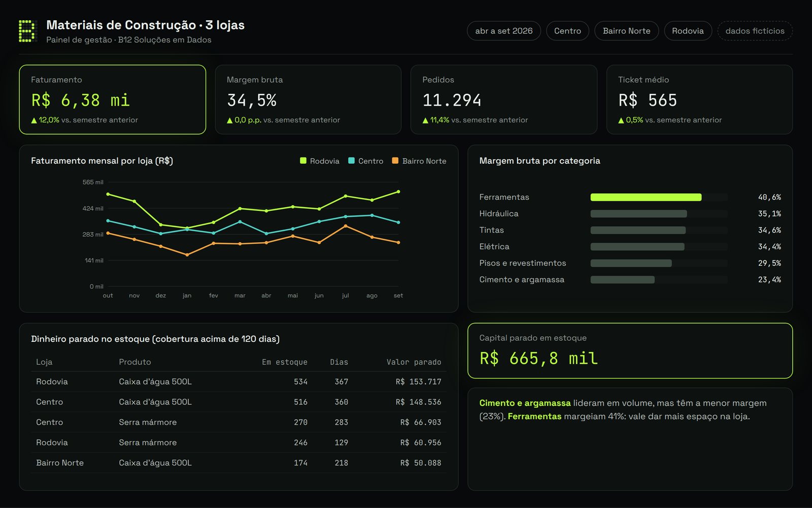Click the Ferramentas margin bar

pos(646,197)
